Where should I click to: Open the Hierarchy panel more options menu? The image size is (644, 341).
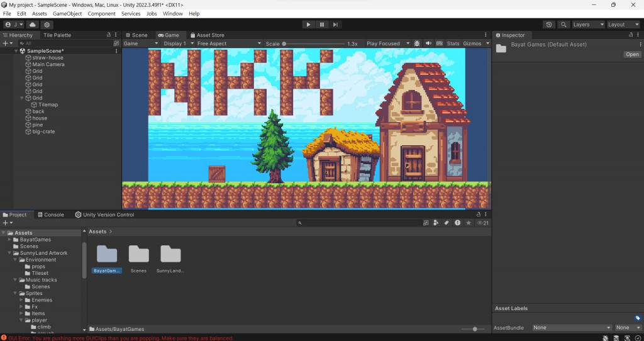click(x=116, y=35)
